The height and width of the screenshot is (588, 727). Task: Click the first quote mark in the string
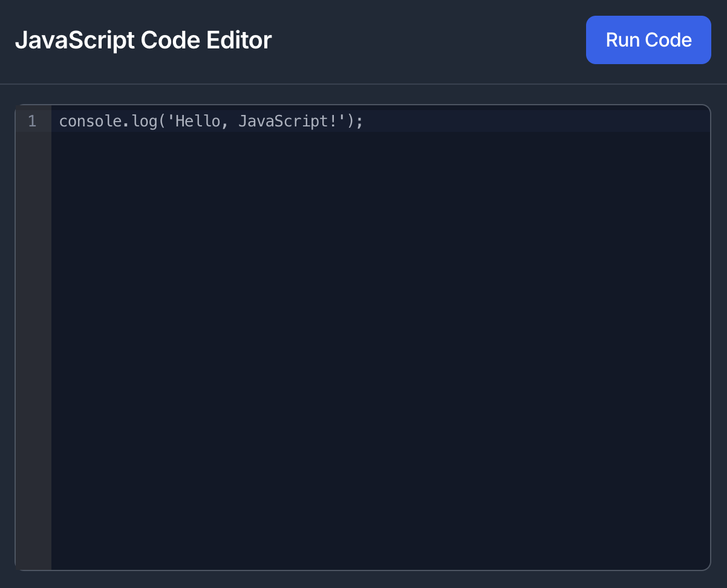tap(171, 121)
